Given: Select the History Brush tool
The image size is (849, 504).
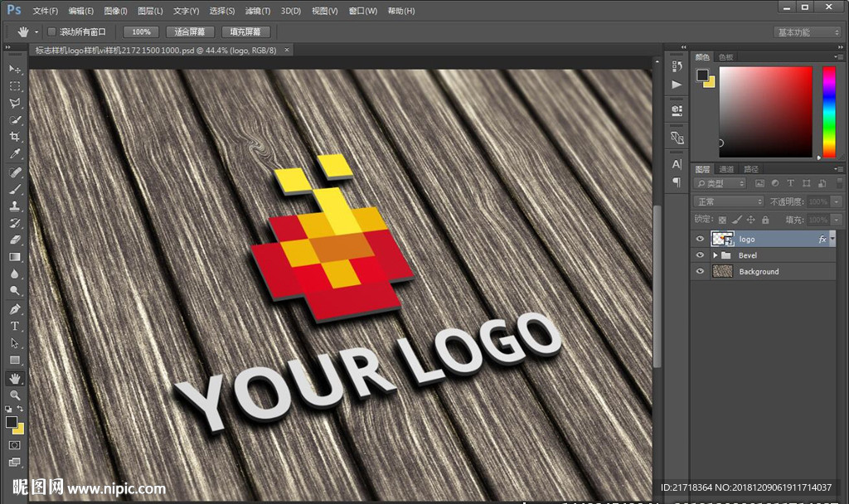Looking at the screenshot, I should 15,222.
